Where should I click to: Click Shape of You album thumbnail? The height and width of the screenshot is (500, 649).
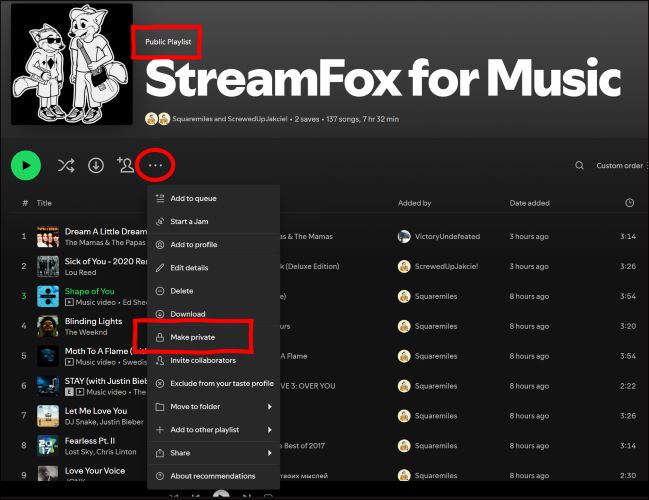click(48, 296)
